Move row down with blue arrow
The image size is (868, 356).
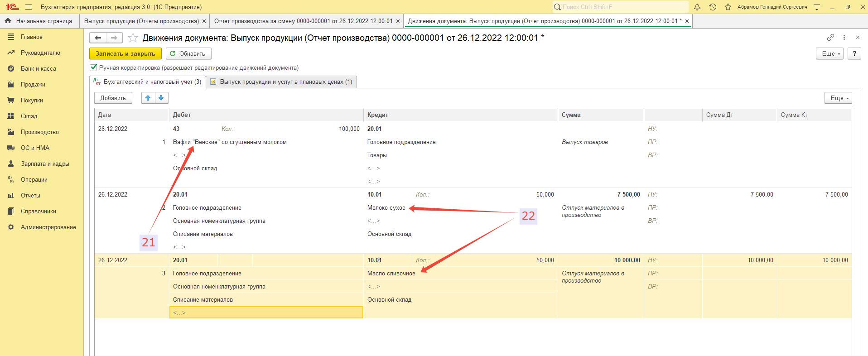click(x=161, y=98)
